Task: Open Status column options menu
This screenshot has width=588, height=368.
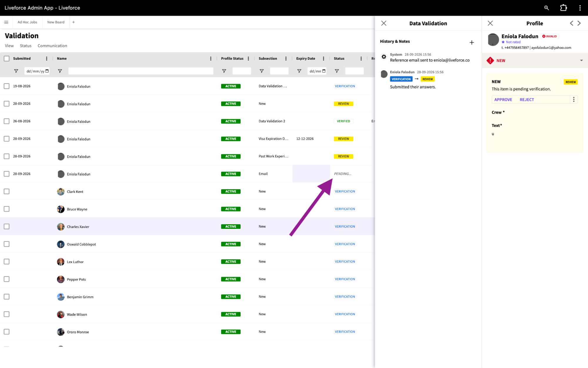Action: 361,59
